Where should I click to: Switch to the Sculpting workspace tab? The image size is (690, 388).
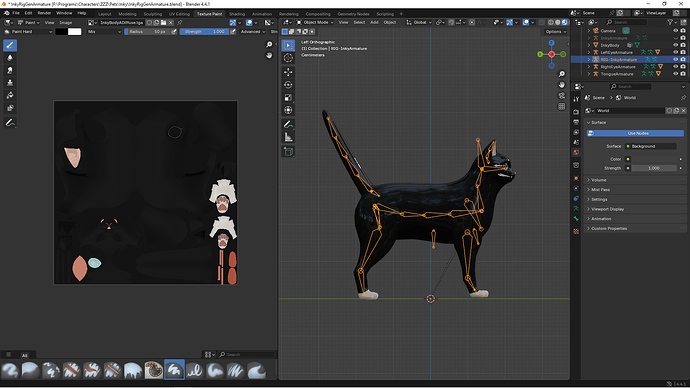[153, 14]
